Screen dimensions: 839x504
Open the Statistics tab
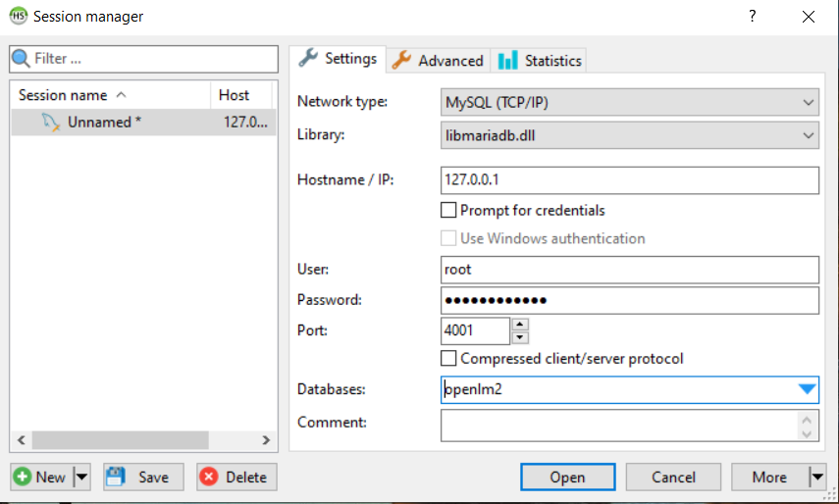pyautogui.click(x=540, y=60)
